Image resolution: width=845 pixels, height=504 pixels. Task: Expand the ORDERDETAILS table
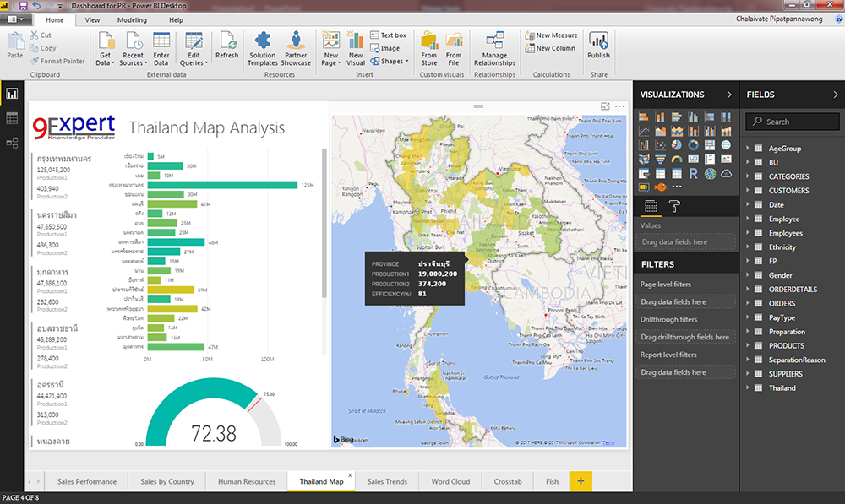pos(748,289)
